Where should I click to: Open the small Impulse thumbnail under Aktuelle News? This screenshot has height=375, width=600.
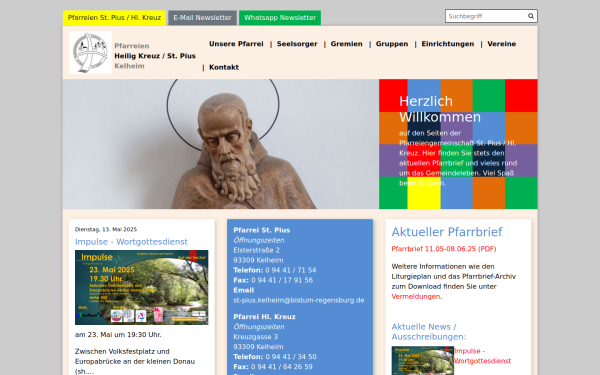(422, 360)
